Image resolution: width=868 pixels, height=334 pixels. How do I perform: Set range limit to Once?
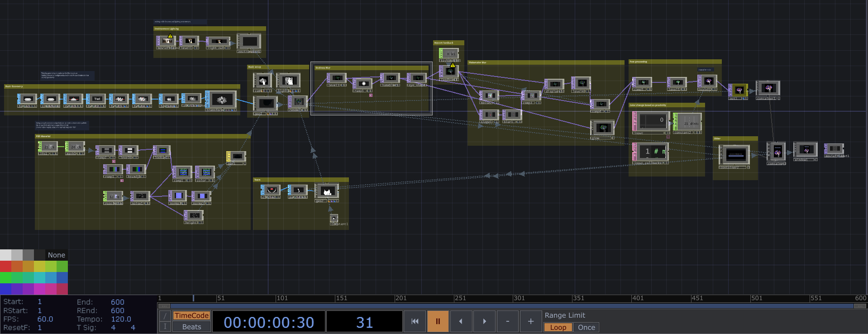tap(586, 327)
